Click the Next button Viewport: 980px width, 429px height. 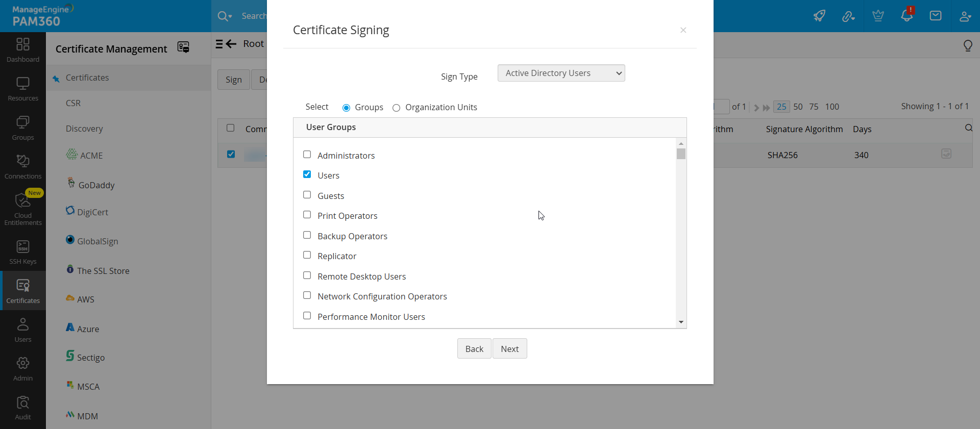click(x=509, y=348)
